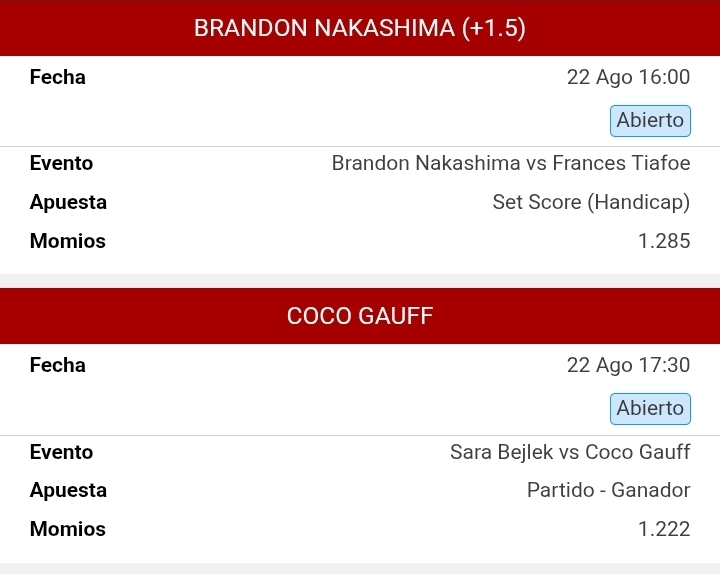Viewport: 720px width, 574px height.
Task: Click the Evento label in Gauff card
Action: 62,452
